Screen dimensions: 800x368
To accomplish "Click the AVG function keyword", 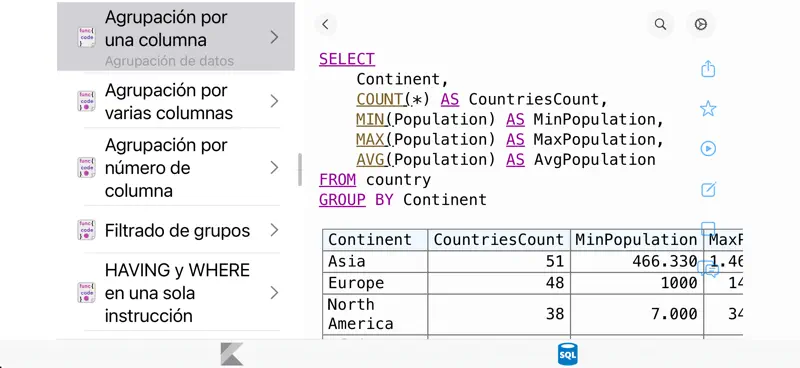I will (x=371, y=159).
